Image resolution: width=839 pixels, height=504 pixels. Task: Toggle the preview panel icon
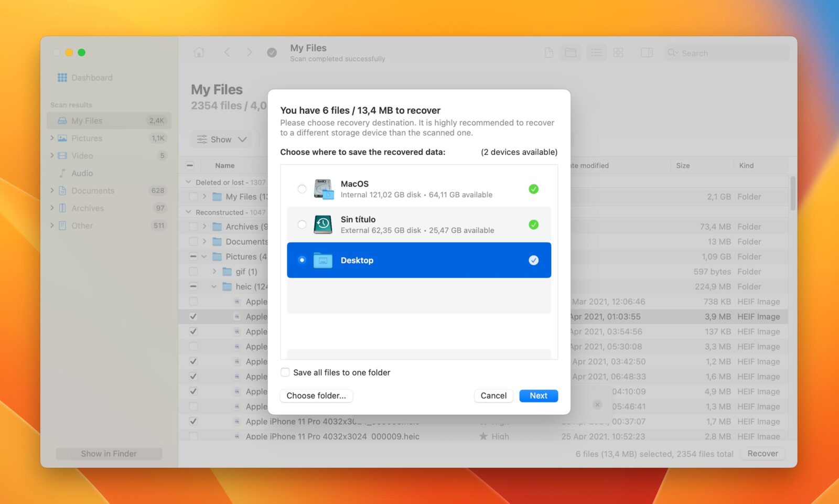click(646, 52)
